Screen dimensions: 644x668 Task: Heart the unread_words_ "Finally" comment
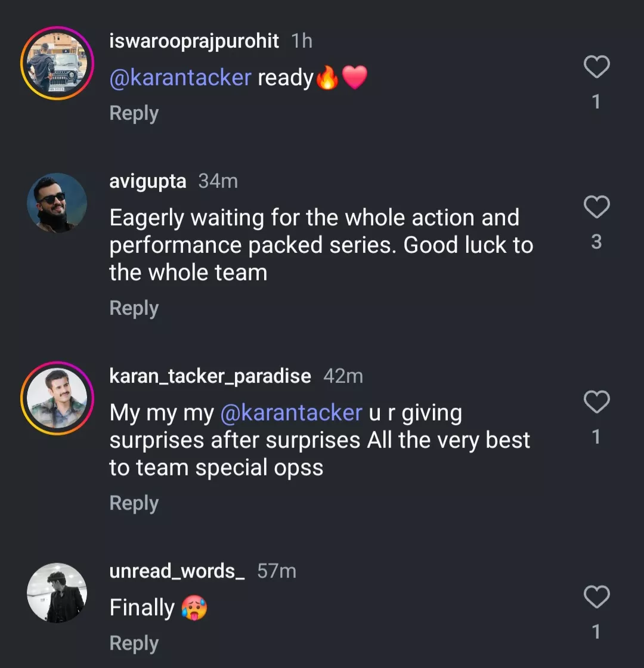pyautogui.click(x=596, y=596)
